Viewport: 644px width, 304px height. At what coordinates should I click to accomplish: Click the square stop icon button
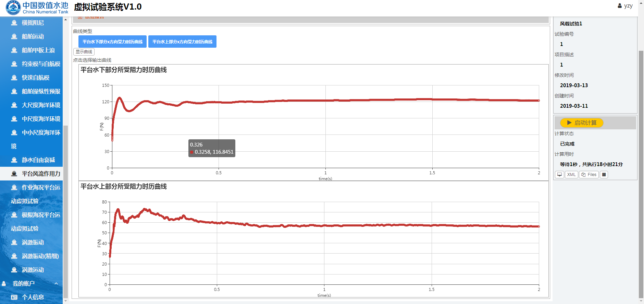(604, 175)
